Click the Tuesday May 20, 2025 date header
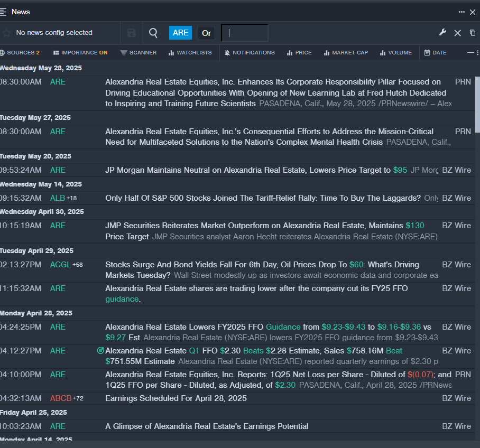 click(35, 156)
